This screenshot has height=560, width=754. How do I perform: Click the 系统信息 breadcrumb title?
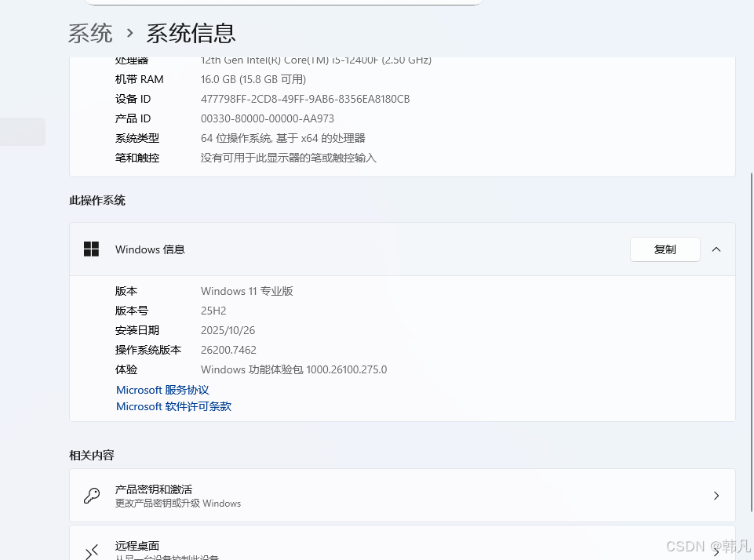click(x=191, y=33)
